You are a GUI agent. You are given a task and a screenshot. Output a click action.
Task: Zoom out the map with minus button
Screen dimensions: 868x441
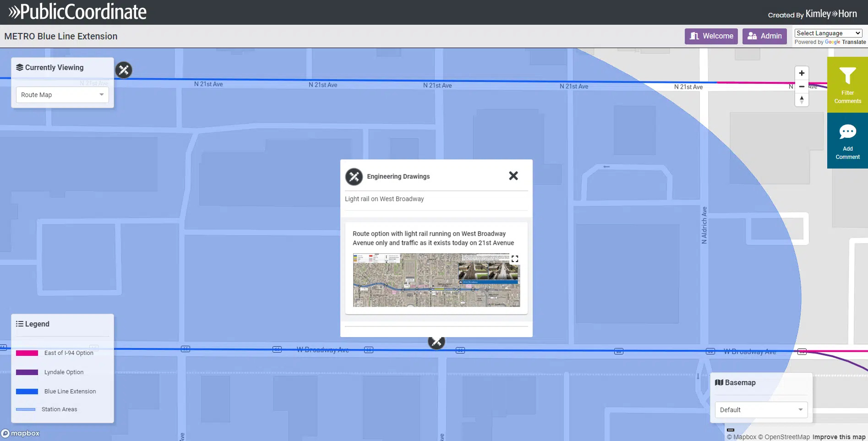[x=802, y=87]
